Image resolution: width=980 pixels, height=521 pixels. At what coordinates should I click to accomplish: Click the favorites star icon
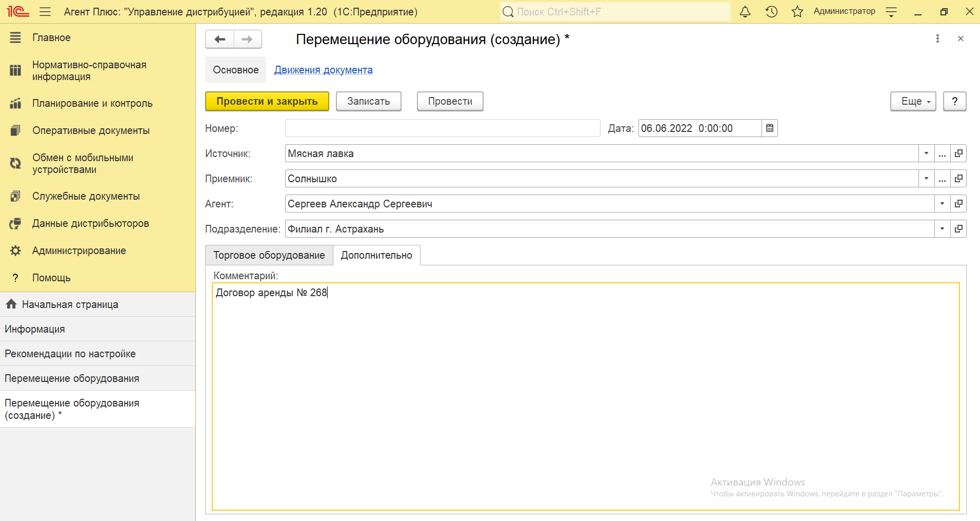pos(797,12)
